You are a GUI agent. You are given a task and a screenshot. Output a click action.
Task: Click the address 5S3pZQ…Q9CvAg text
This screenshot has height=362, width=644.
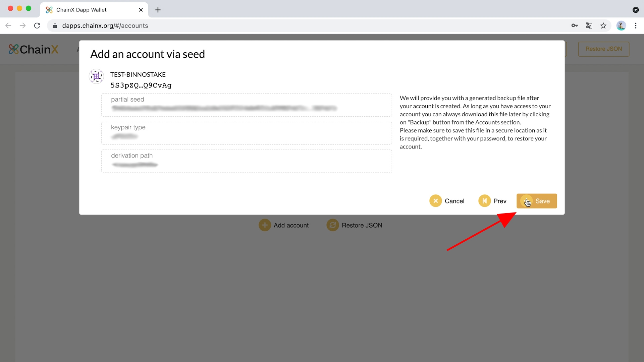pos(141,85)
